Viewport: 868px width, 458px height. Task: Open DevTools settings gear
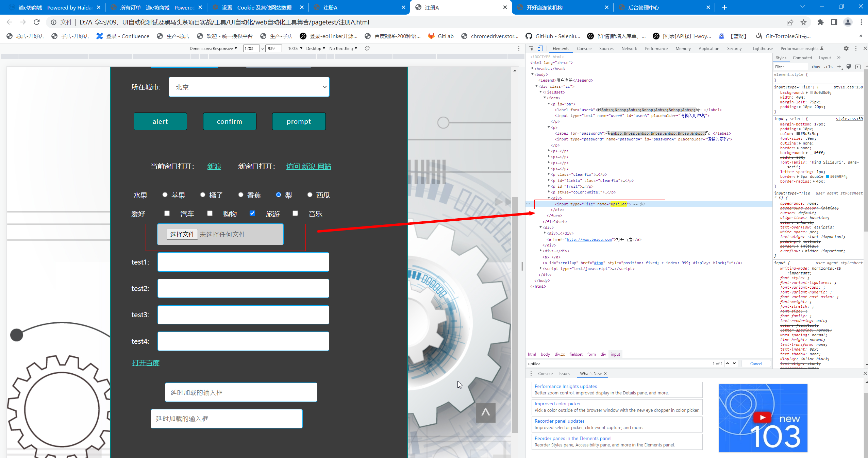click(846, 48)
